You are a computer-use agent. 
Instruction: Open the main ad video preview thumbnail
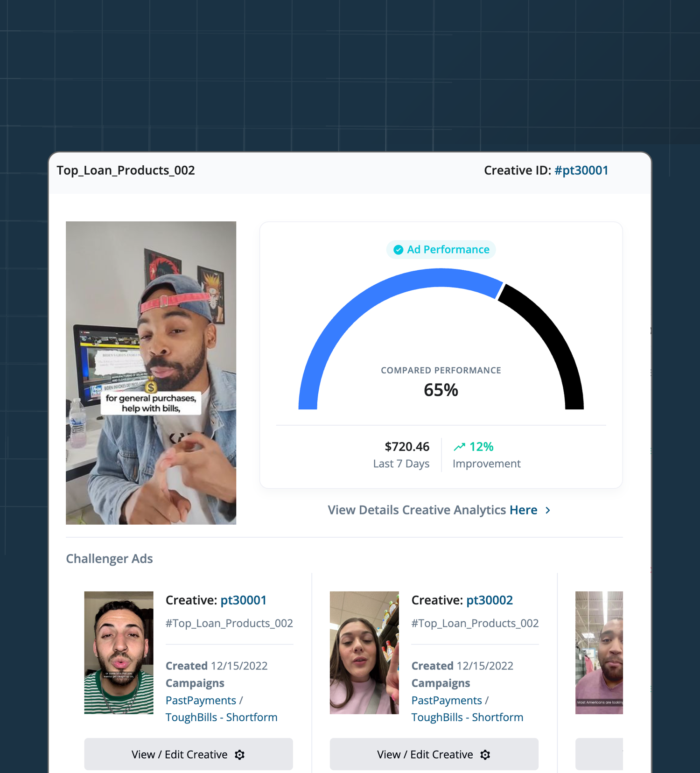click(151, 372)
